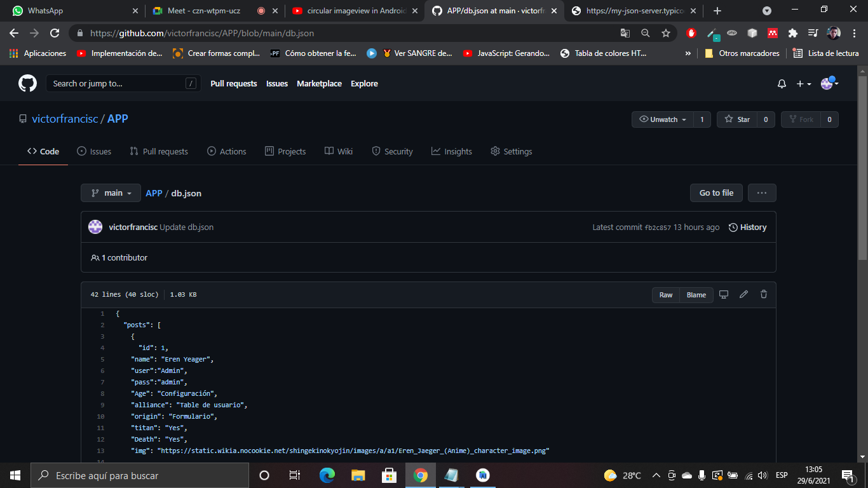868x488 pixels.
Task: Star the repository
Action: click(x=737, y=119)
